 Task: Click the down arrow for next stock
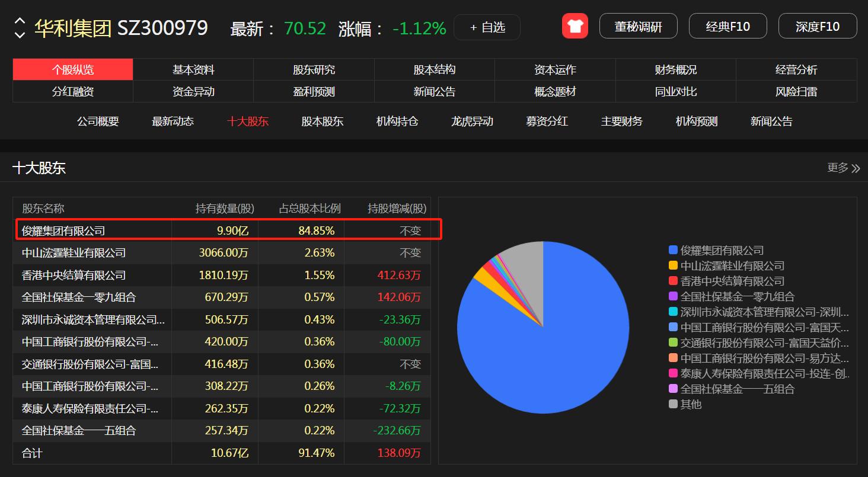[20, 35]
